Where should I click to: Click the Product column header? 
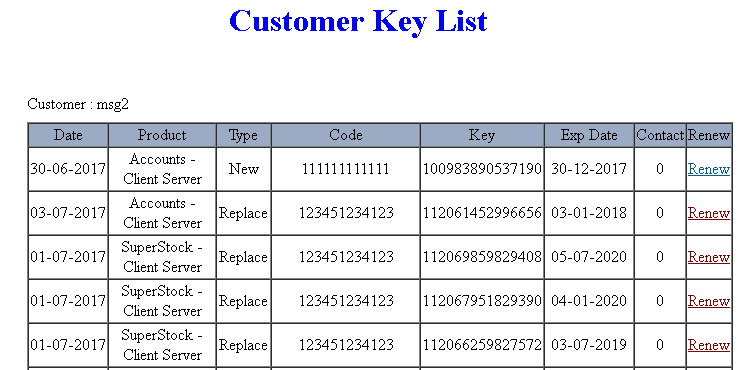(162, 135)
